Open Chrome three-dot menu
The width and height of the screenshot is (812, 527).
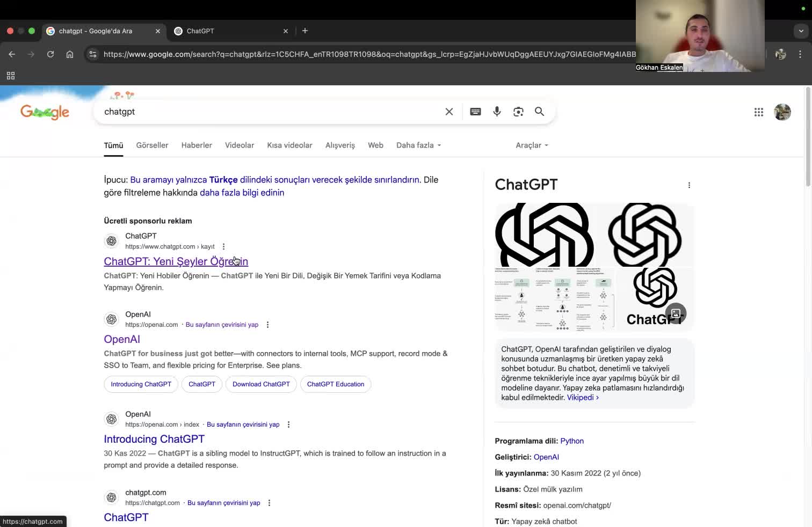pyautogui.click(x=800, y=54)
